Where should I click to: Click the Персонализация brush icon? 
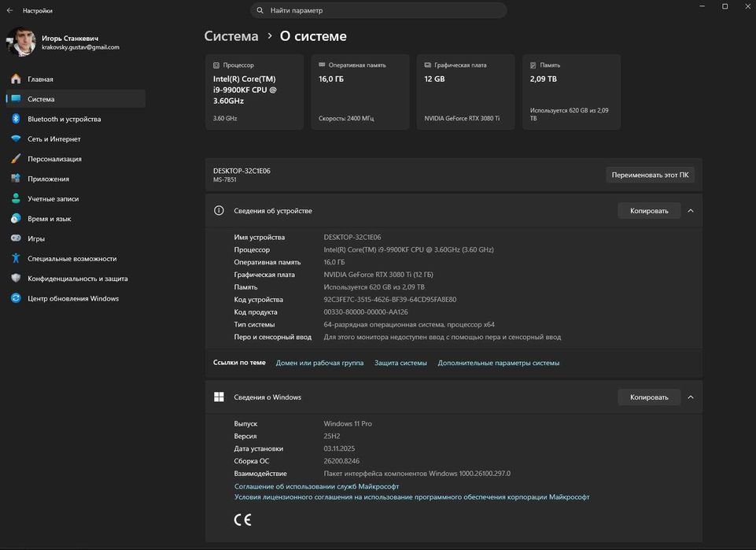click(x=16, y=159)
